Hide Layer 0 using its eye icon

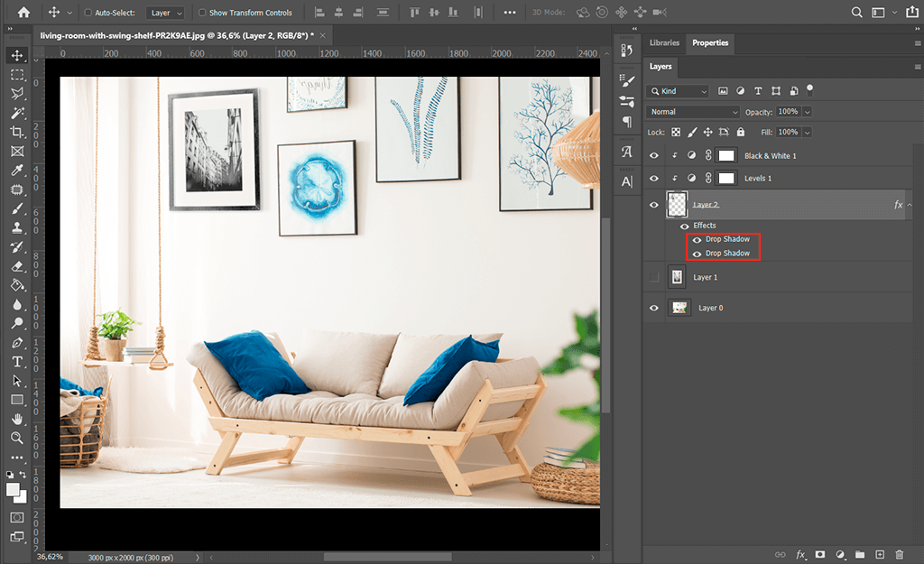pos(654,308)
